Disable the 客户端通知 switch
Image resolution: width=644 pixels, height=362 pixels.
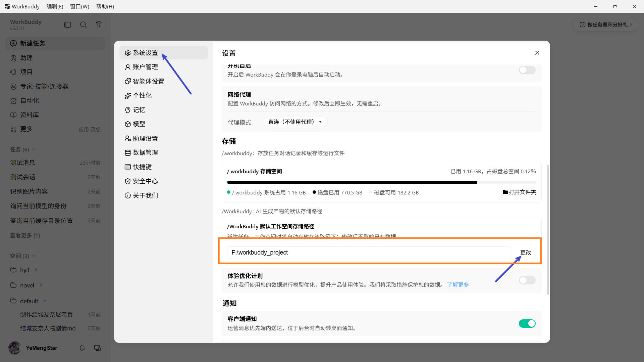[x=527, y=323]
